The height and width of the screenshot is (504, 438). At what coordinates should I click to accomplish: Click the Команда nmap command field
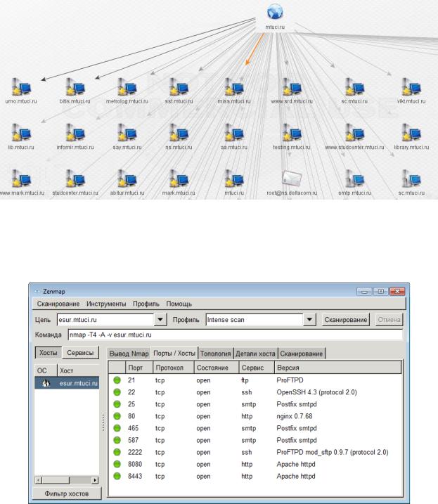point(235,335)
